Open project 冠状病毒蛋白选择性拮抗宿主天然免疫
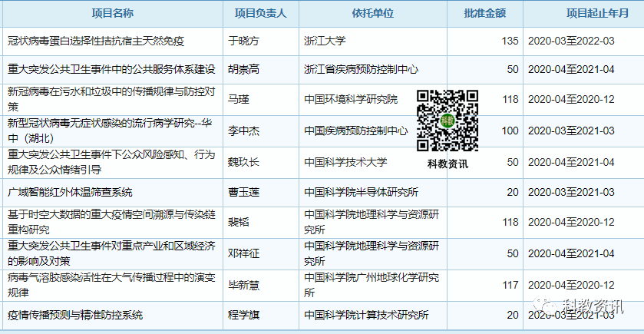 coord(96,41)
